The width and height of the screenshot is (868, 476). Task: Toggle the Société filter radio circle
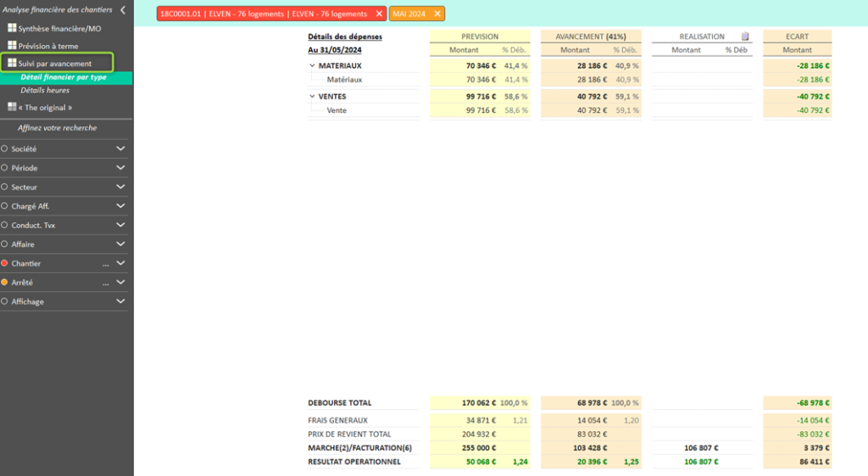[5, 148]
